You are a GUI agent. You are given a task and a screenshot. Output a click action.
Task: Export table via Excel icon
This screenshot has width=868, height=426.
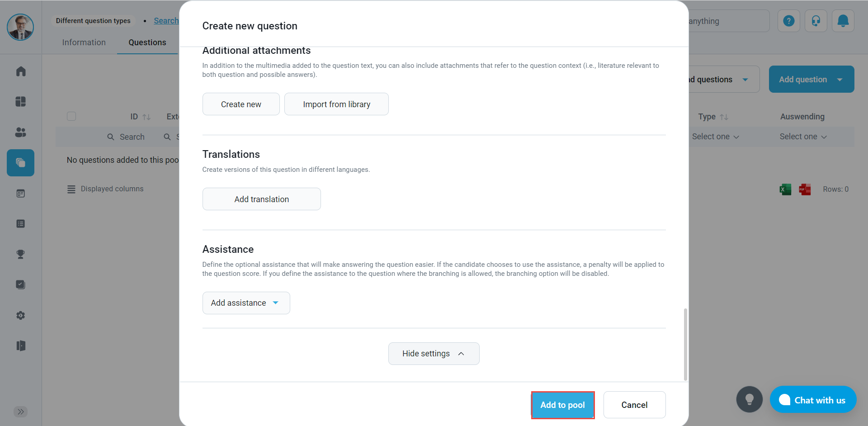785,189
